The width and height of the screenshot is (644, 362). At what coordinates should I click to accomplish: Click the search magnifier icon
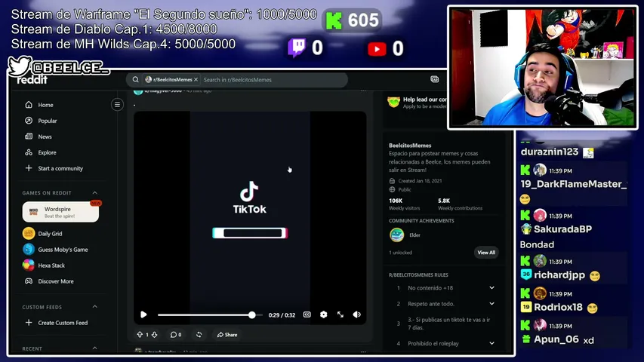(135, 80)
